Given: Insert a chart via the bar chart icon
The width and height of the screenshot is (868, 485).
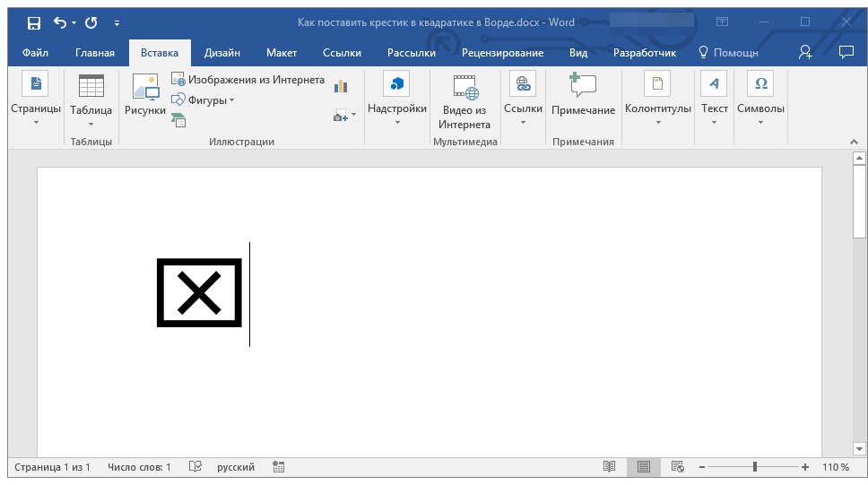Looking at the screenshot, I should (341, 86).
